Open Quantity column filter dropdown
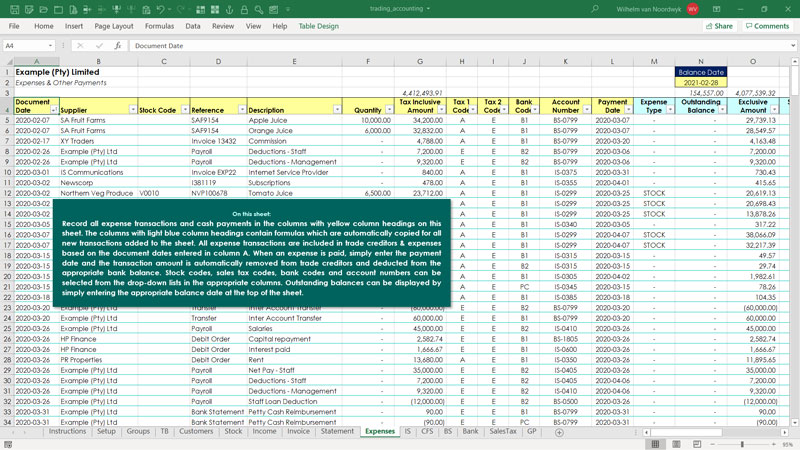This screenshot has height=450, width=800. point(389,110)
